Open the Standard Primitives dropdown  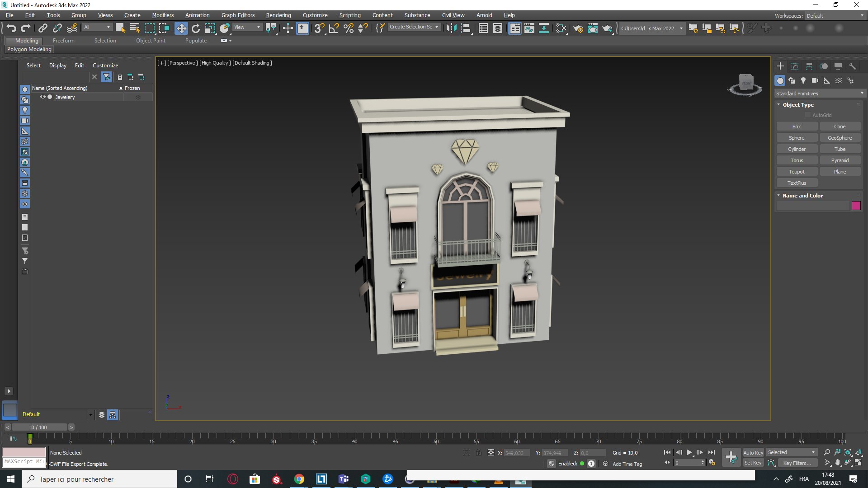(x=819, y=94)
